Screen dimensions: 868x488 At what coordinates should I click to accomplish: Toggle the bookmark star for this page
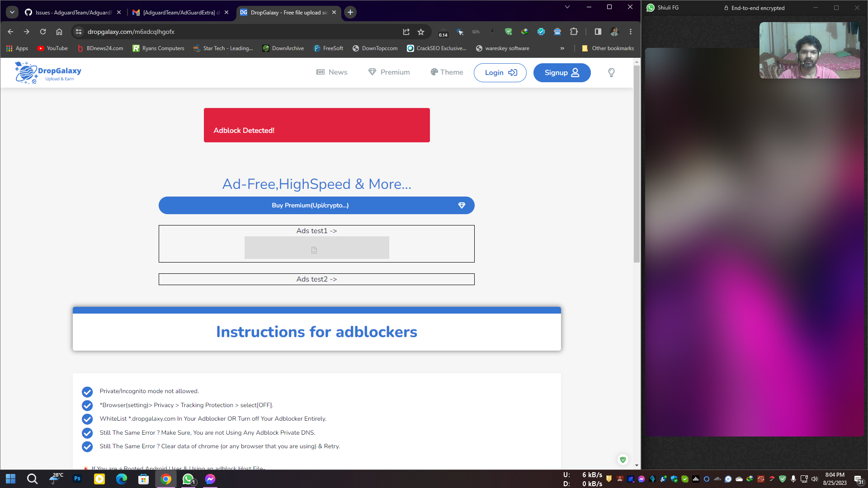(421, 32)
